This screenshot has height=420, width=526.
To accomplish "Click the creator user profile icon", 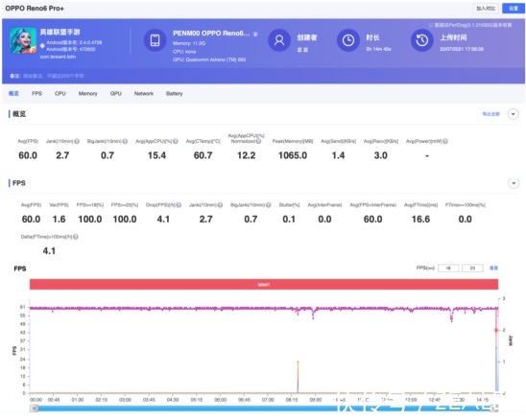I will pos(279,40).
